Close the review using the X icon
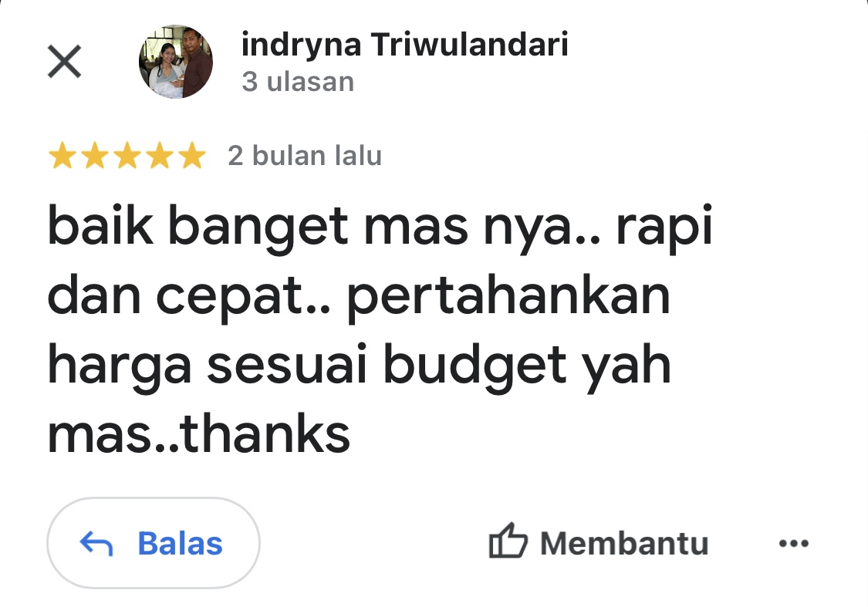Image resolution: width=868 pixels, height=607 pixels. (x=64, y=62)
